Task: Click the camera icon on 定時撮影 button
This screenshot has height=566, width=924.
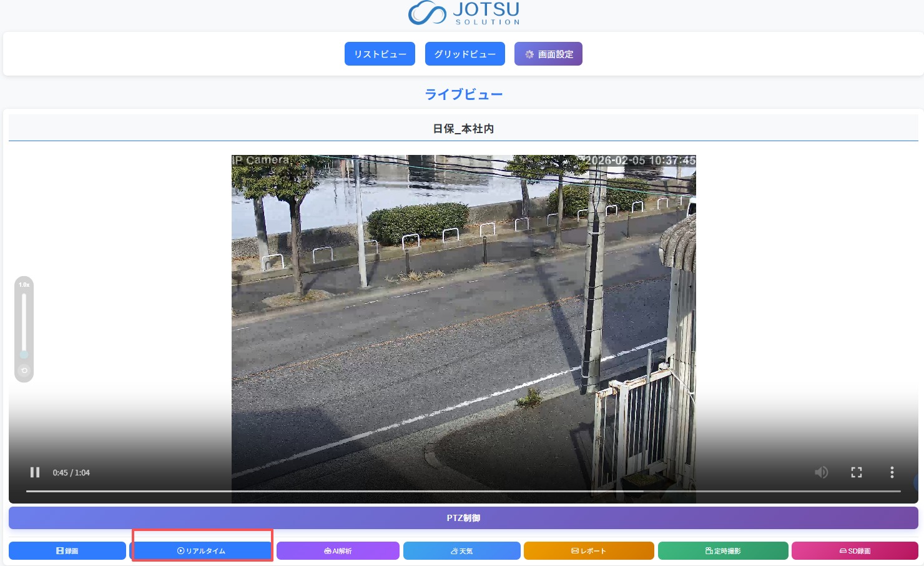Action: pos(707,550)
